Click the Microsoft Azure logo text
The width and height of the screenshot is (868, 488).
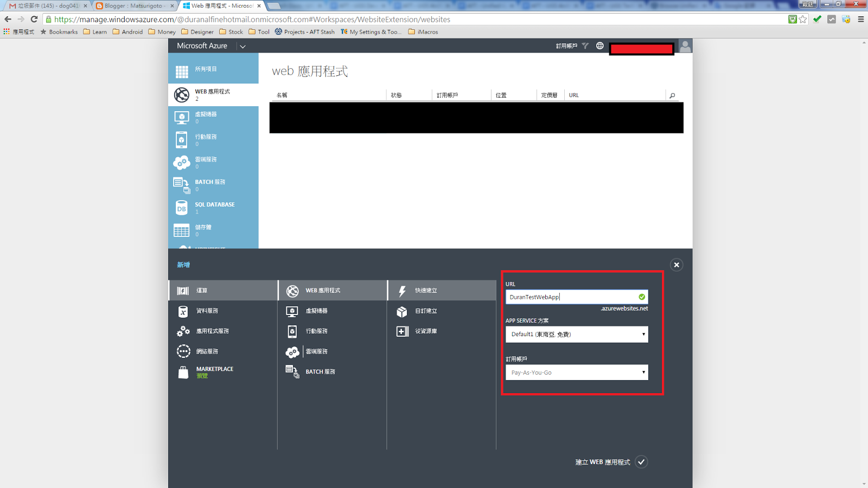pos(202,46)
